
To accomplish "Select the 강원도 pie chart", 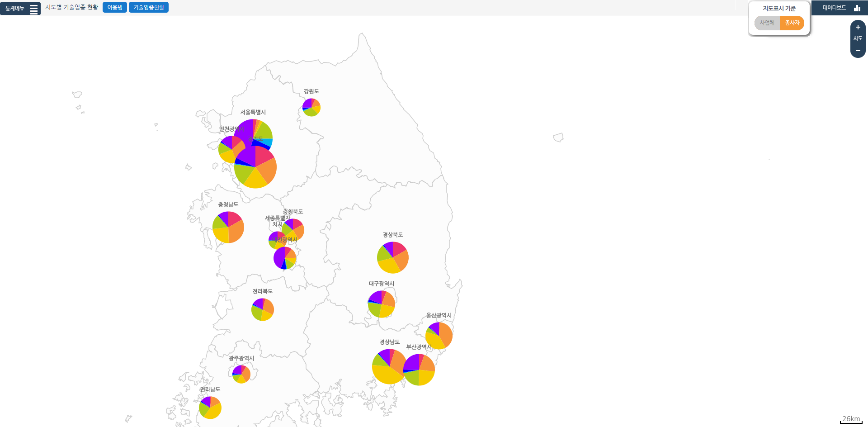I will 311,107.
